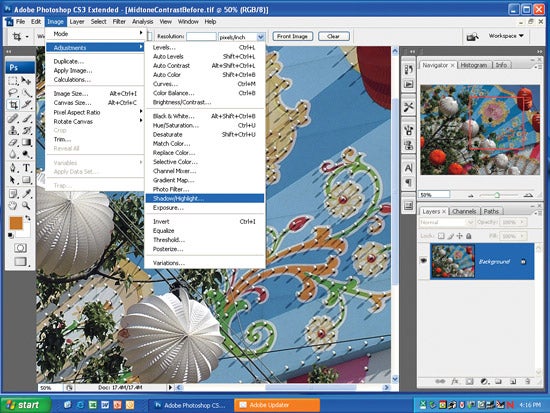This screenshot has width=550, height=413.
Task: Switch to the Histogram tab
Action: [474, 65]
